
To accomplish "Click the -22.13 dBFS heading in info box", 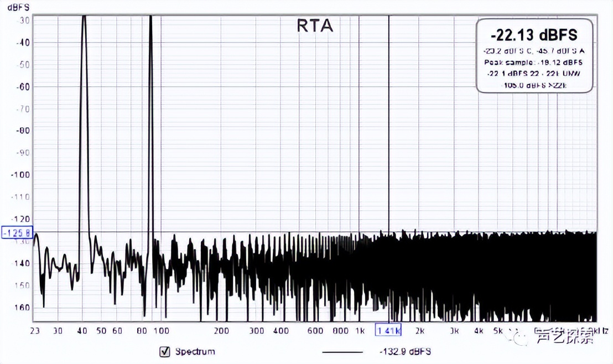I will pos(535,35).
